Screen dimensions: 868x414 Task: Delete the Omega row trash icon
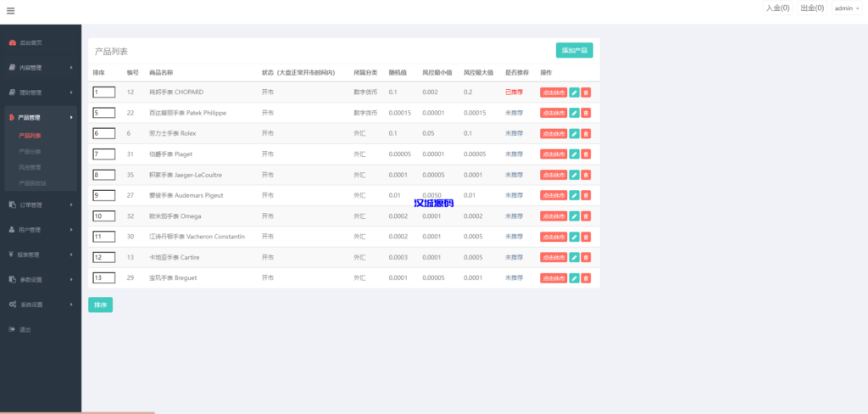tap(587, 216)
